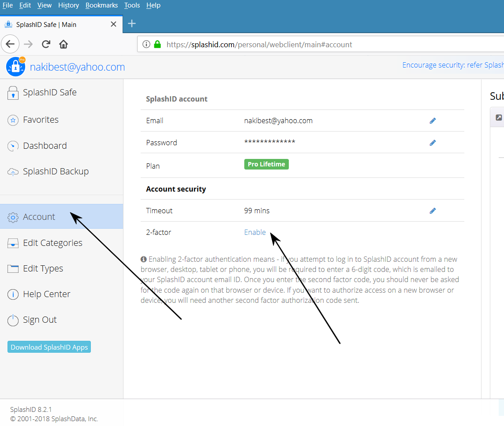Click the browser home icon
504x426 pixels.
[63, 44]
